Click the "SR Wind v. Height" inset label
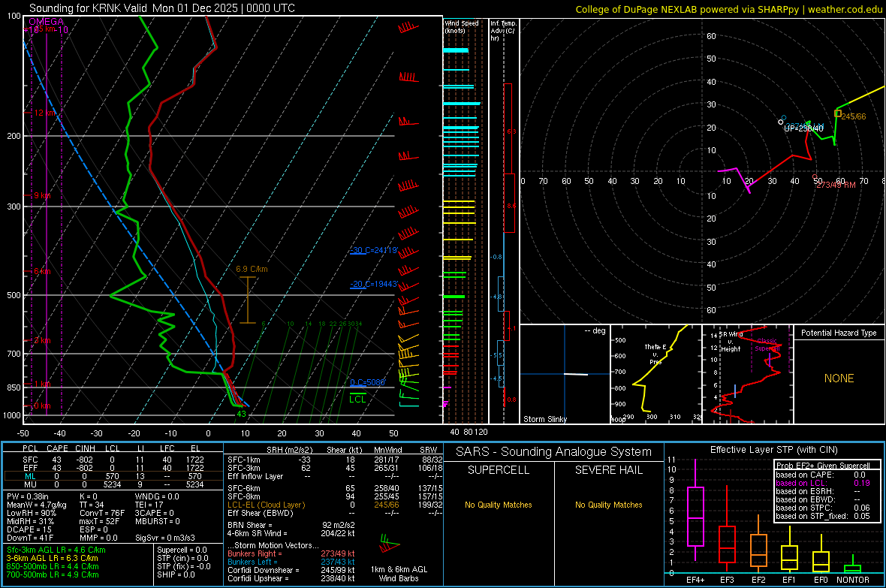The image size is (886, 588). pyautogui.click(x=731, y=342)
